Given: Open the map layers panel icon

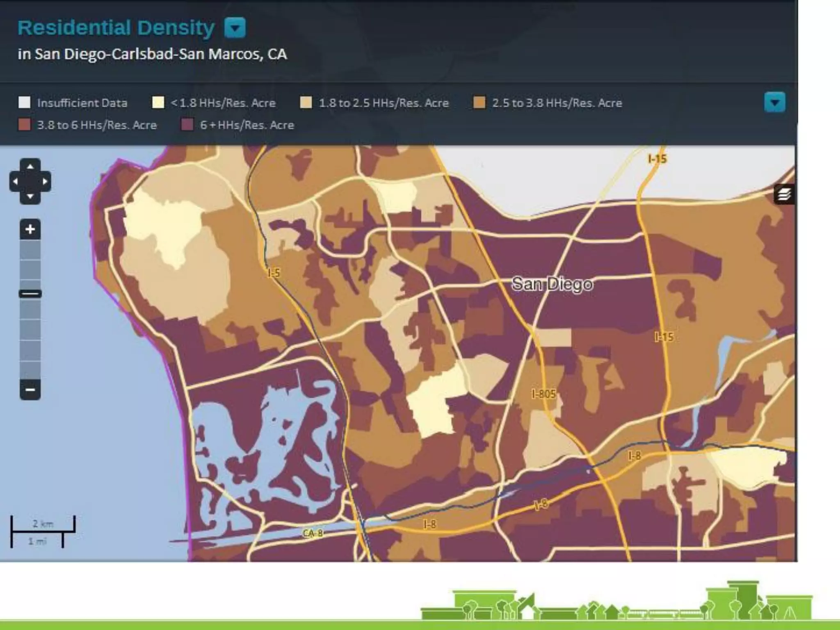Looking at the screenshot, I should pyautogui.click(x=784, y=194).
